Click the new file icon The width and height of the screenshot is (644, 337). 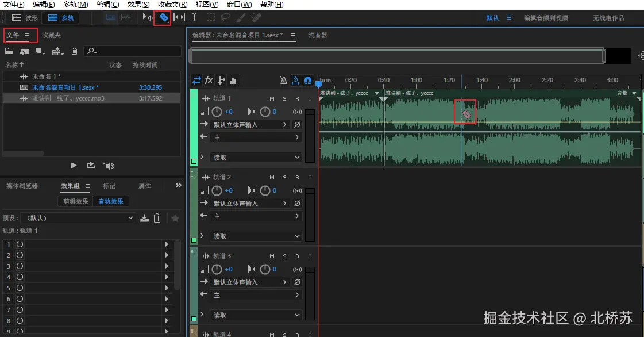40,51
